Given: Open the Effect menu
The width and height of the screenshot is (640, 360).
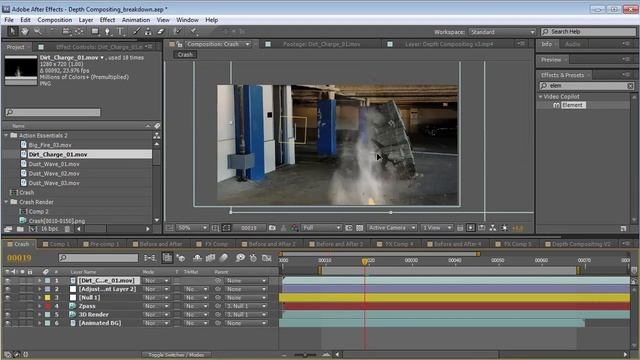Looking at the screenshot, I should point(107,20).
